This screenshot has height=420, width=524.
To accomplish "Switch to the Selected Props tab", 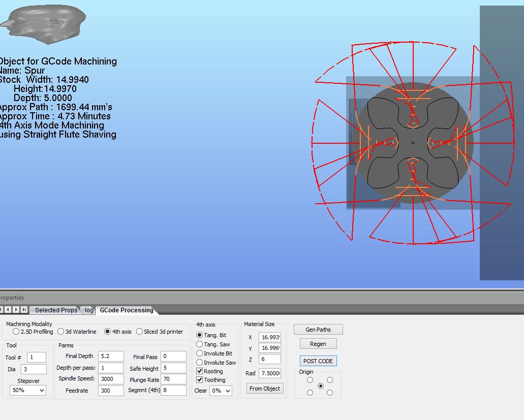I will point(56,310).
